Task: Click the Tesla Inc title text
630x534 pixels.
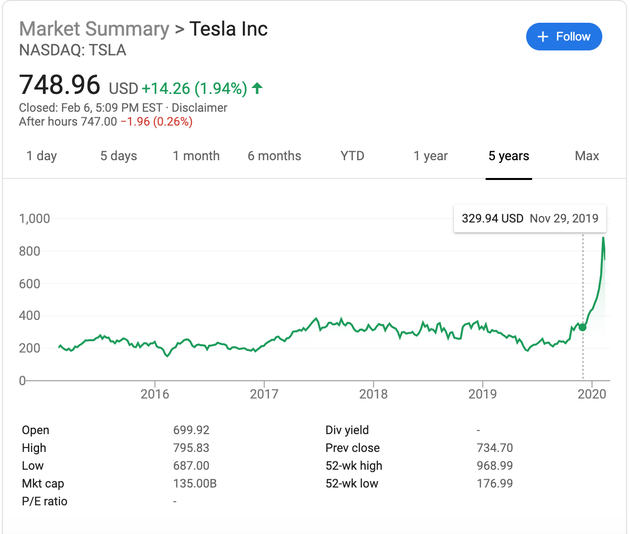Action: [228, 28]
